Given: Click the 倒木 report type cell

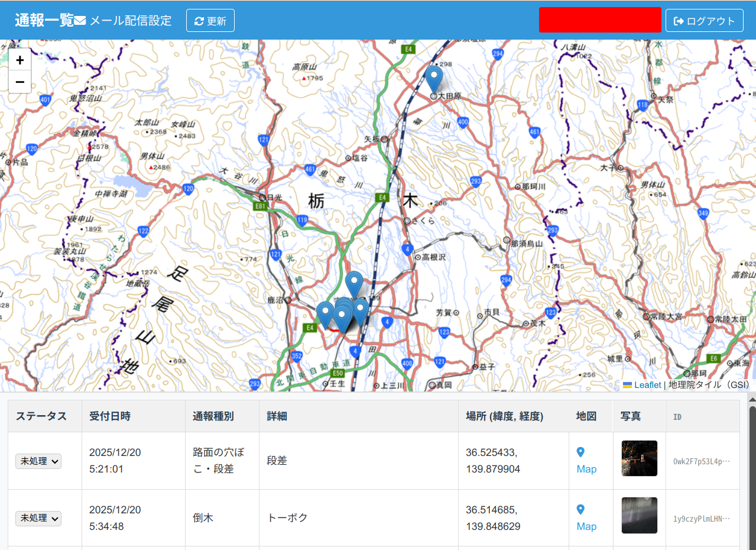Looking at the screenshot, I should (x=222, y=518).
